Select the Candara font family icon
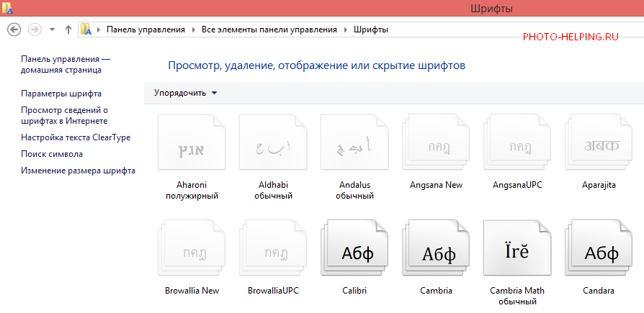The height and width of the screenshot is (313, 644). pos(599,248)
